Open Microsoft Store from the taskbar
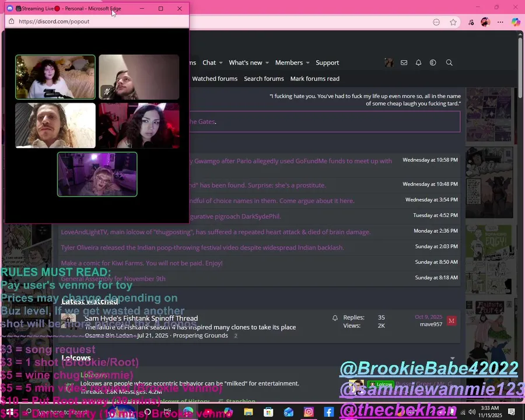Viewport: 525px width, 420px height. (x=268, y=412)
